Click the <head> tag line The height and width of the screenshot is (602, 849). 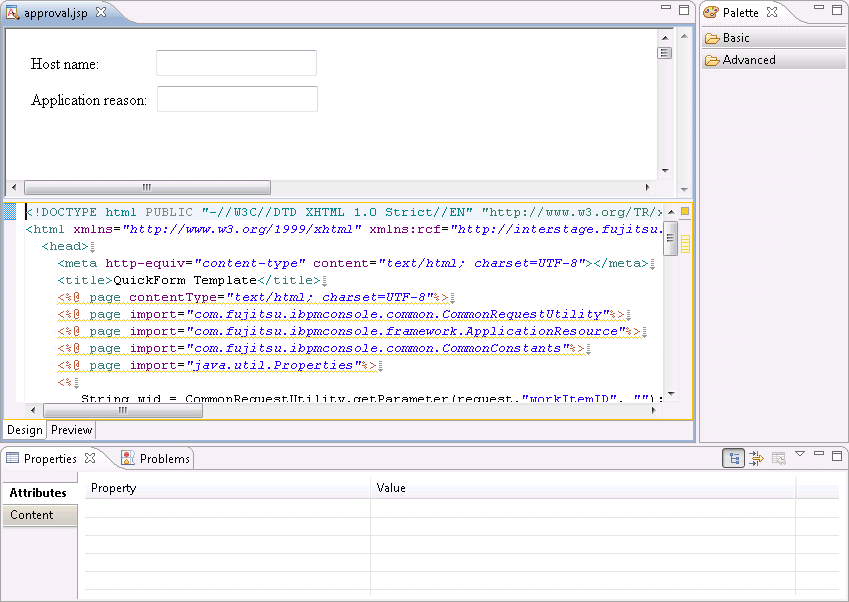point(65,246)
